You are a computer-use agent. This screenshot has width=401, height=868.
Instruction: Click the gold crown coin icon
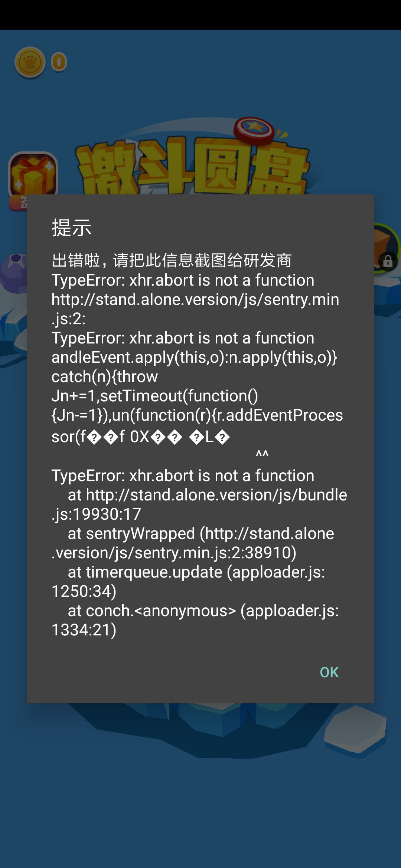click(30, 62)
